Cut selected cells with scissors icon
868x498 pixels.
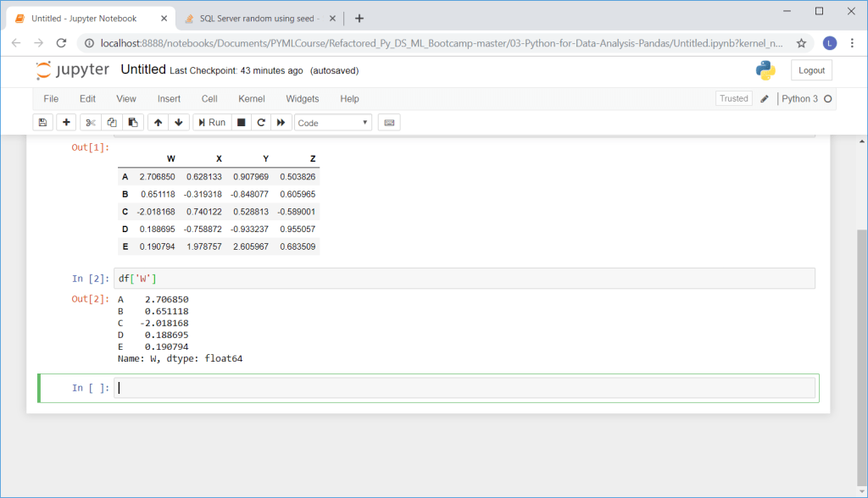92,123
